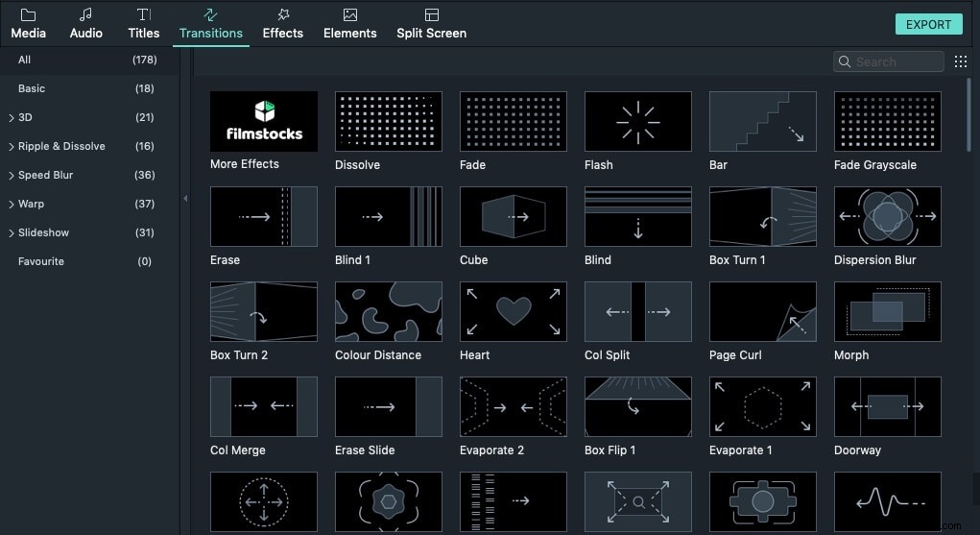Choose the Evaporate 1 transition

[x=762, y=406]
